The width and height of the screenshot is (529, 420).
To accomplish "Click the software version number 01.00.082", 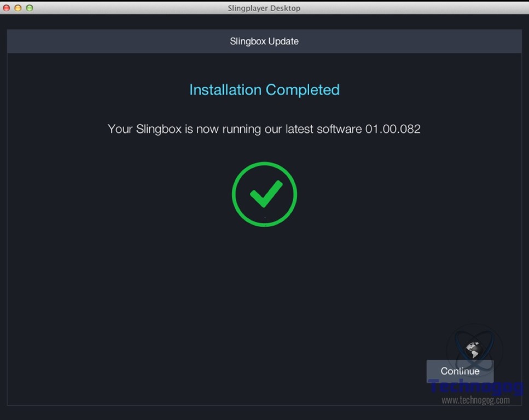I will [x=393, y=129].
